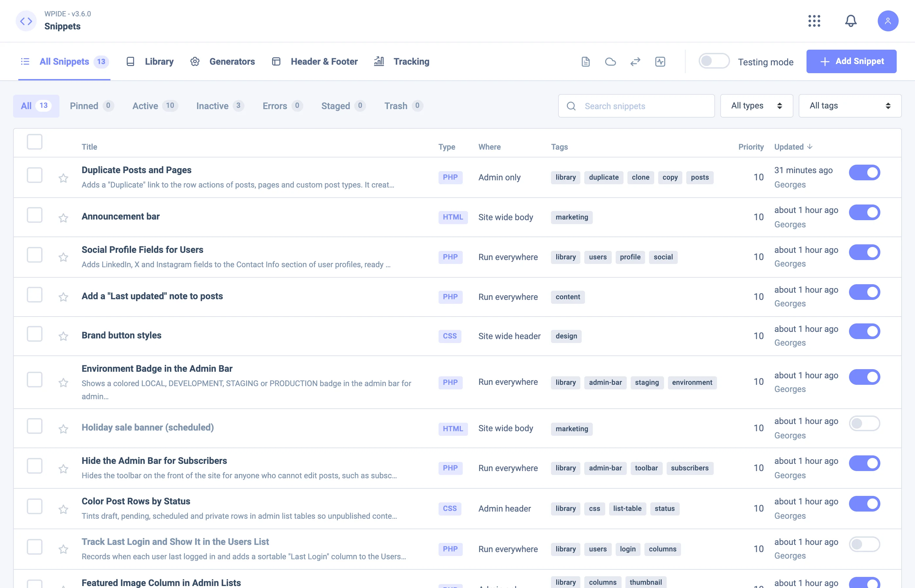The image size is (915, 588).
Task: Enable the Track Last Login snippet toggle
Action: pyautogui.click(x=864, y=544)
